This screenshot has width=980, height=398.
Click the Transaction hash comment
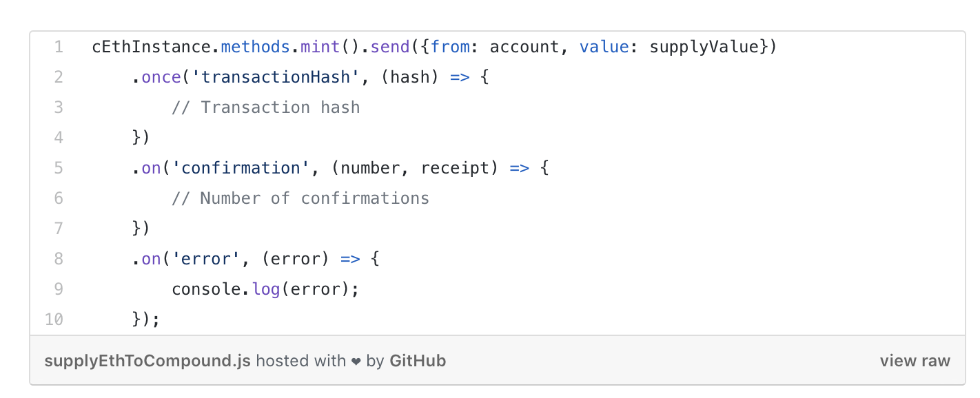pyautogui.click(x=266, y=107)
